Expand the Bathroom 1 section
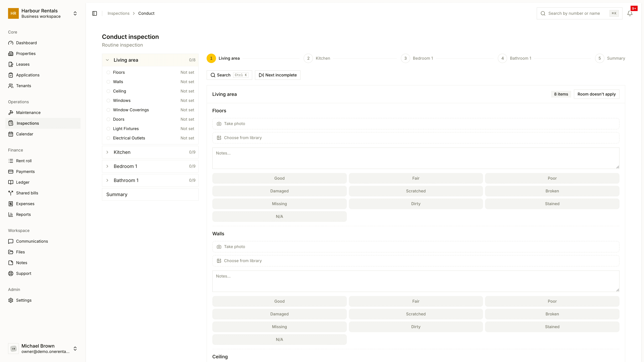Image resolution: width=644 pixels, height=362 pixels. [150, 180]
